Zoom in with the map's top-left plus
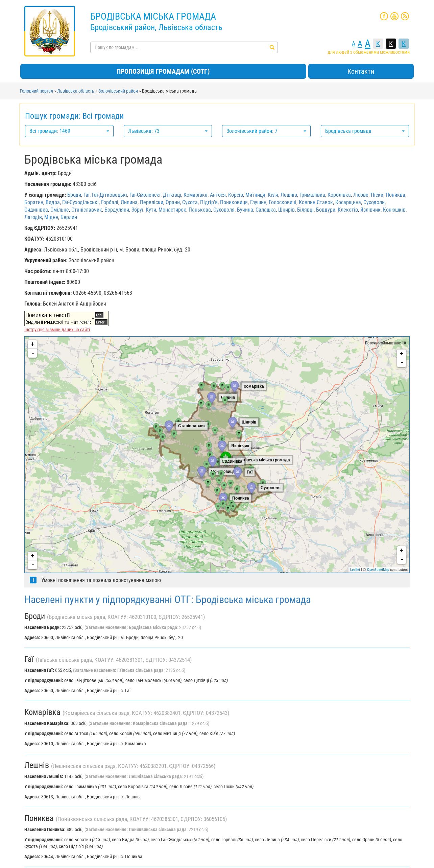Screen dimensions: 434x868 point(32,344)
